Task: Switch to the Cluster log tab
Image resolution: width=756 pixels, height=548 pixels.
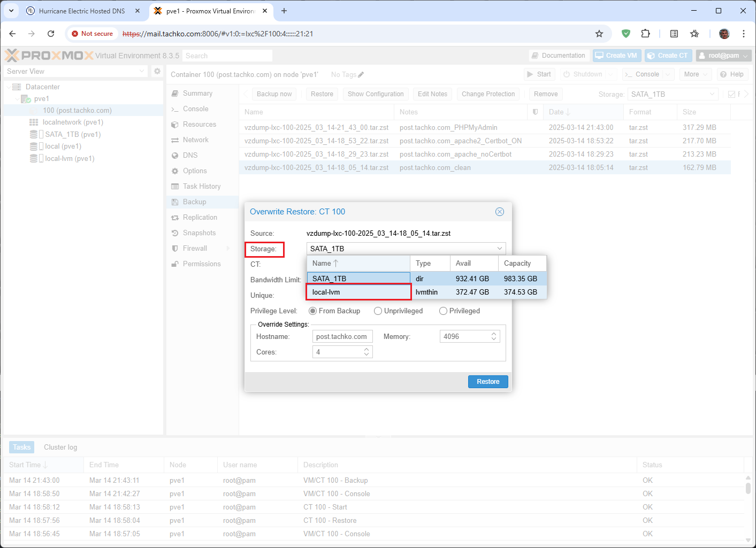Action: pyautogui.click(x=60, y=447)
